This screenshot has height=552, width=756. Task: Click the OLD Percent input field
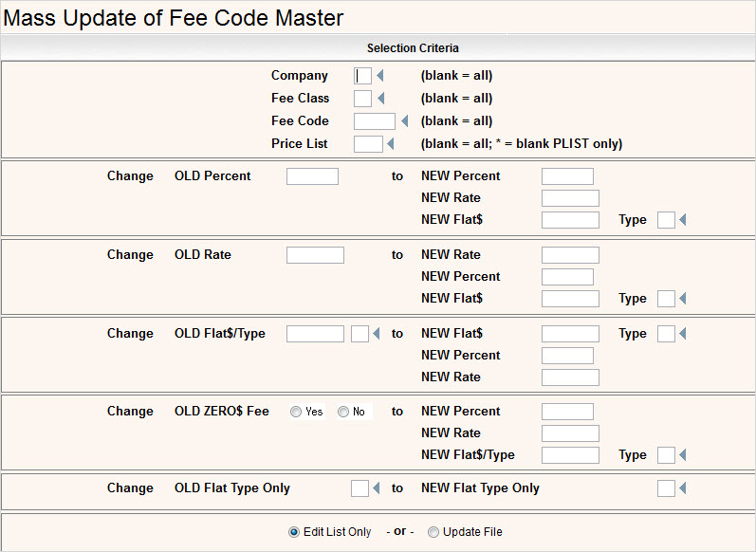(x=312, y=176)
